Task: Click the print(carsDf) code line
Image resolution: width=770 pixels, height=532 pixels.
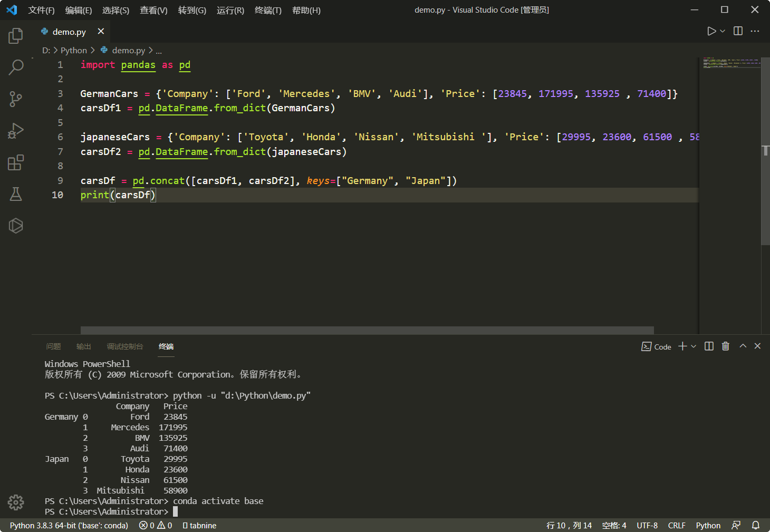Action: 118,195
